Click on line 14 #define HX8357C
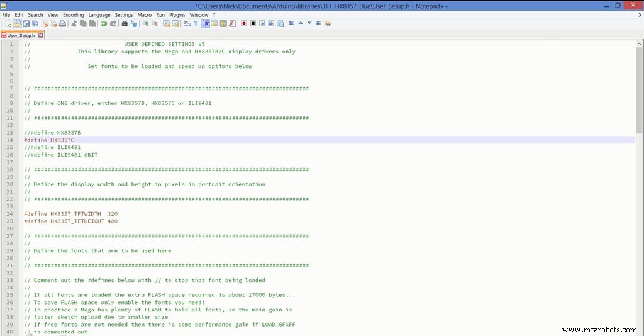 (49, 140)
